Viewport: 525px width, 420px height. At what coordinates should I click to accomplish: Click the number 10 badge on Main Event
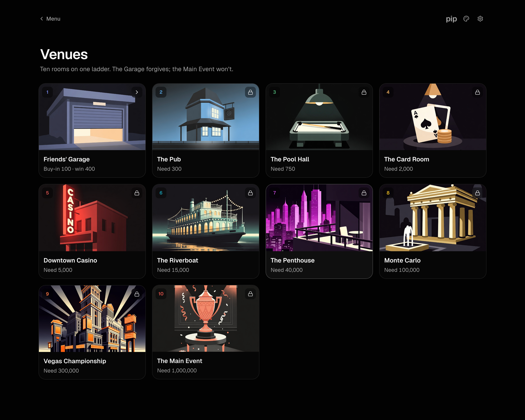pyautogui.click(x=161, y=294)
